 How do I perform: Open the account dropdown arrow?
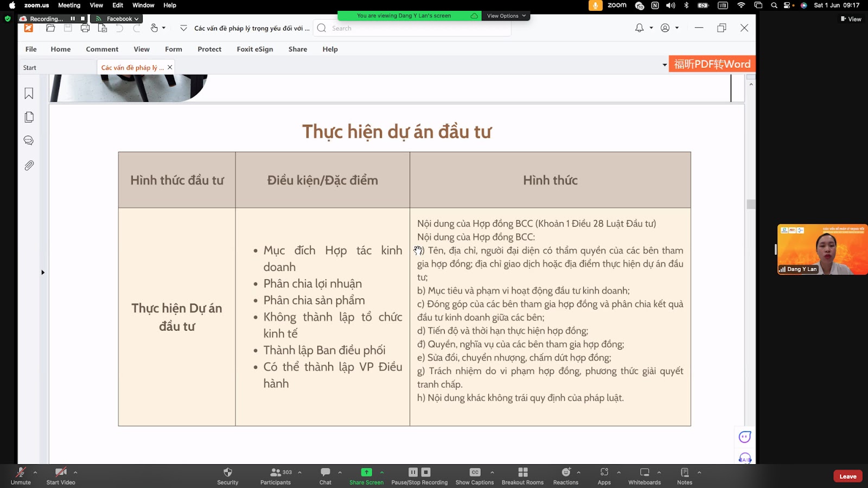[676, 28]
